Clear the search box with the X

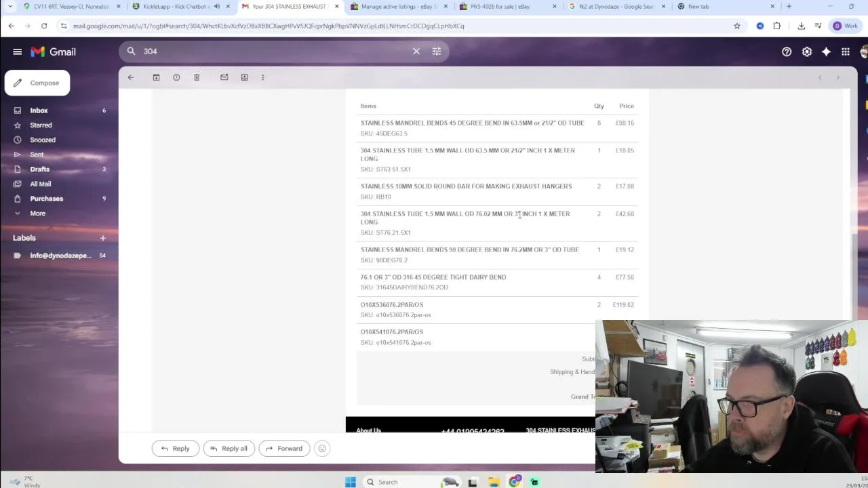pos(416,52)
